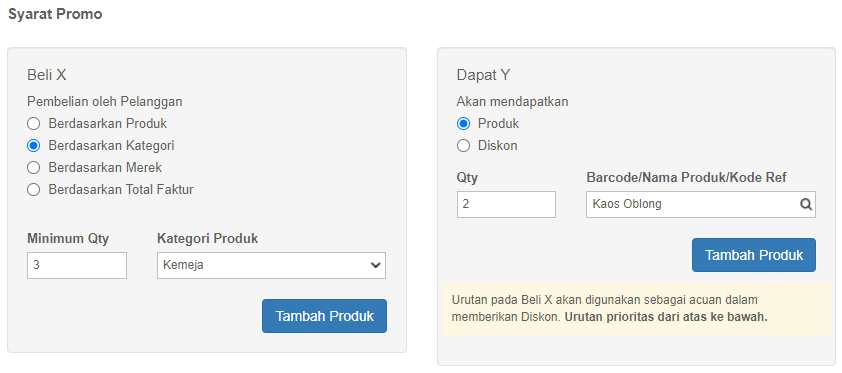Click the Kaos Oblong product search field

701,204
